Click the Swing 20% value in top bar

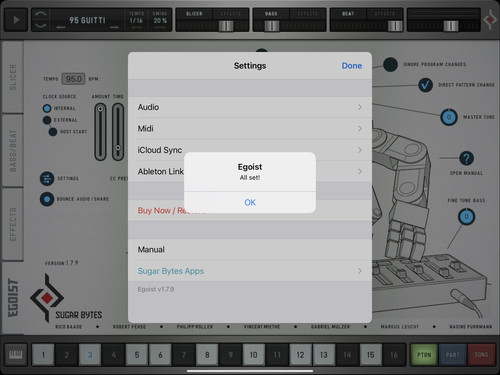point(160,20)
